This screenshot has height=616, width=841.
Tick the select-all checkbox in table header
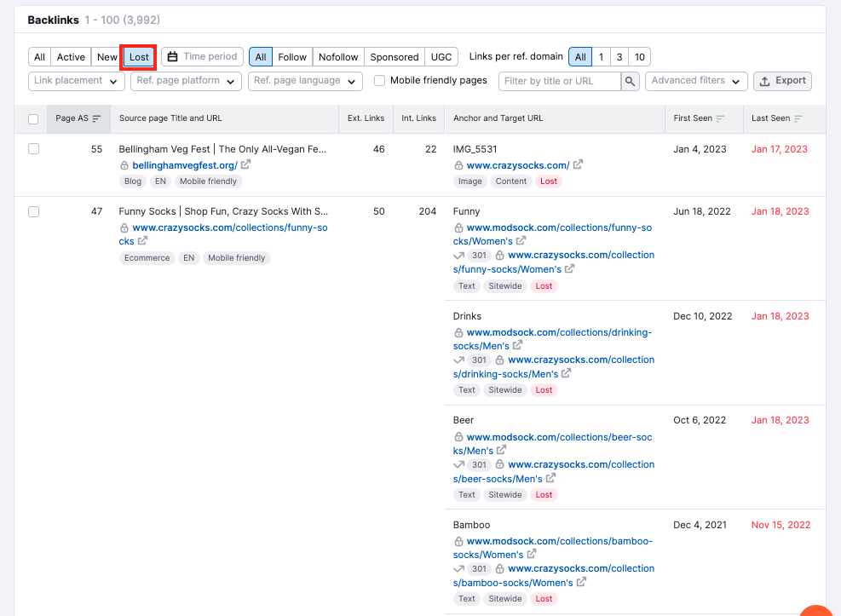point(33,119)
